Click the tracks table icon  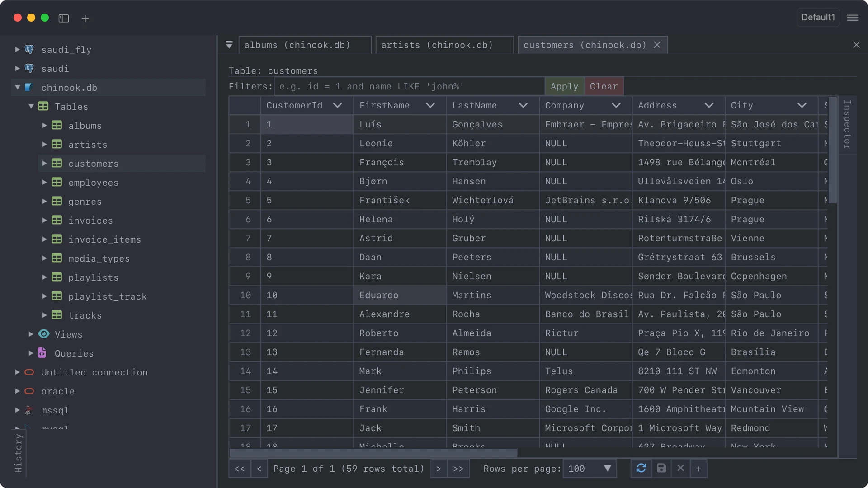(x=57, y=315)
